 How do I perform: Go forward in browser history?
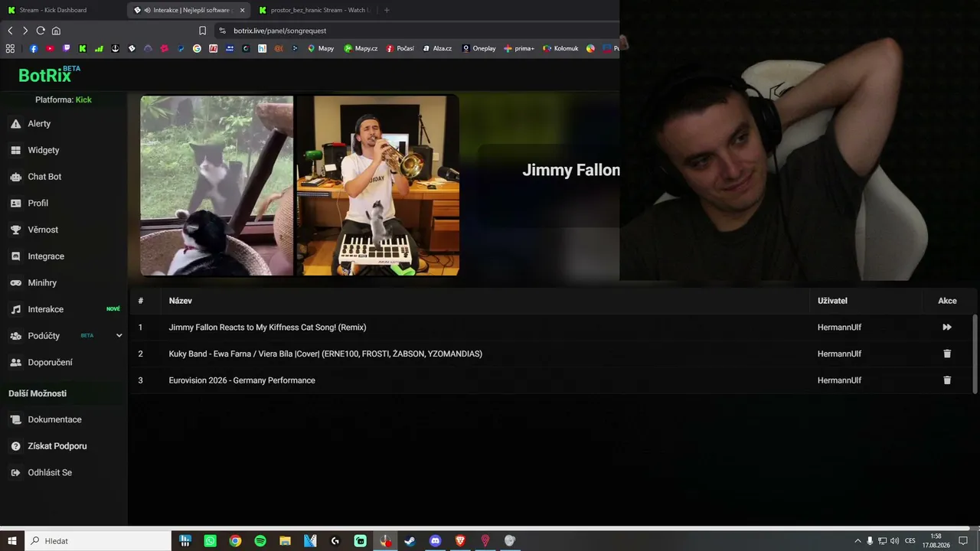(x=25, y=31)
